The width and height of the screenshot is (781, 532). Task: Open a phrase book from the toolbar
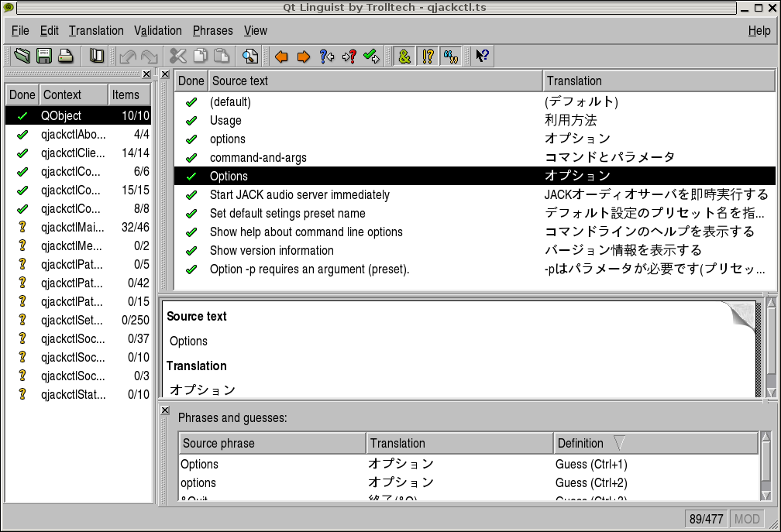(97, 56)
